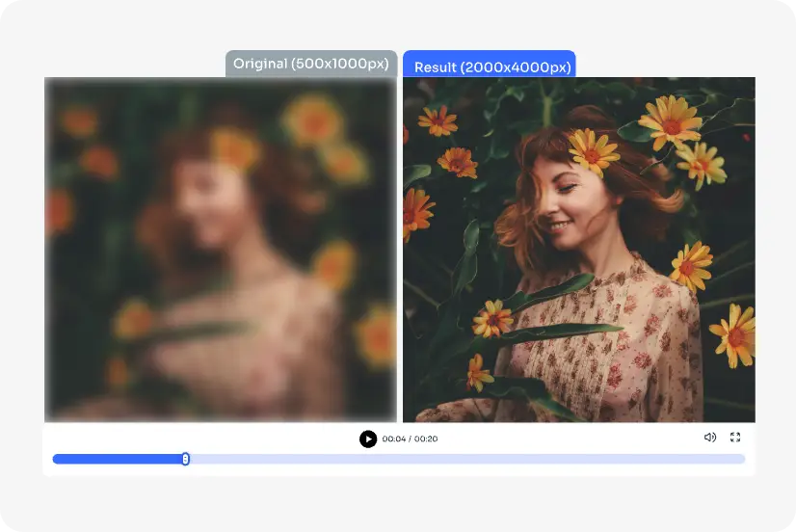Click the yellow flower at right edge near bottom
The image size is (796, 532).
(734, 334)
